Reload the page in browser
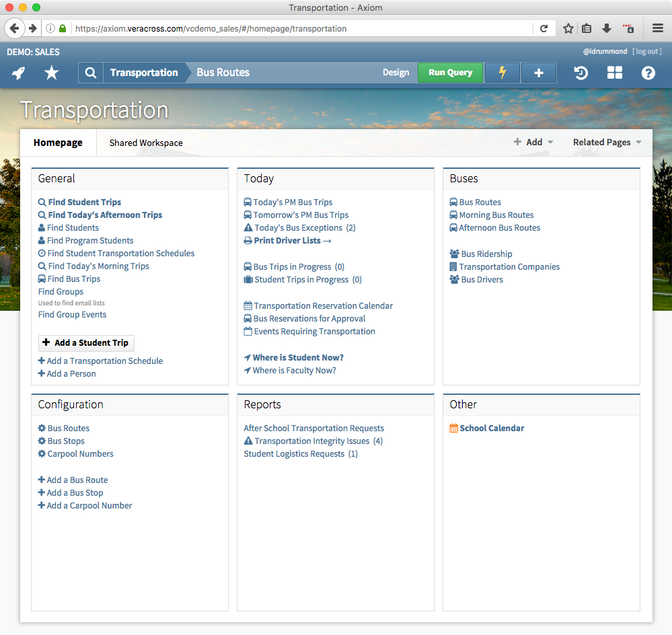The height and width of the screenshot is (635, 672). point(544,28)
